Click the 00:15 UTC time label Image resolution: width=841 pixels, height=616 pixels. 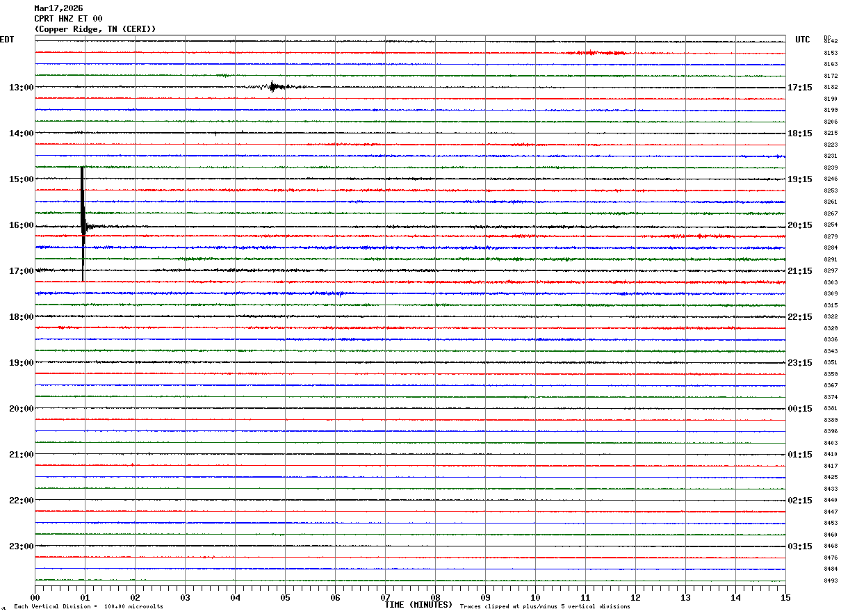(x=800, y=409)
